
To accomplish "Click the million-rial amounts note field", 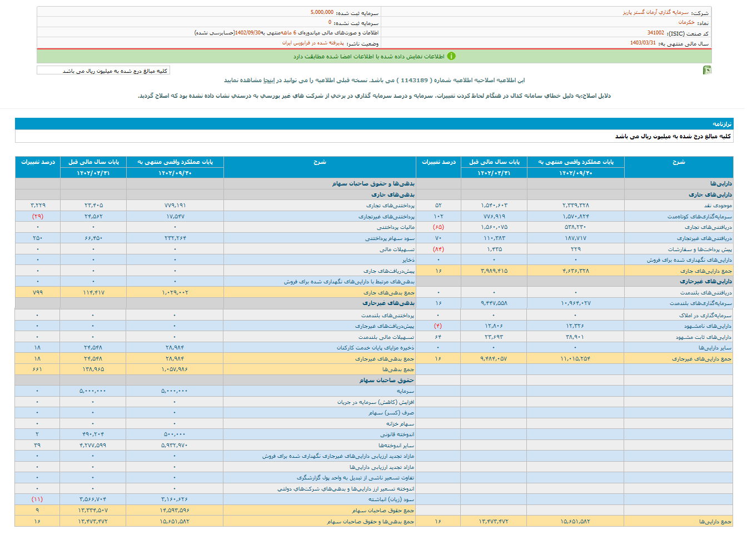I will [x=103, y=71].
